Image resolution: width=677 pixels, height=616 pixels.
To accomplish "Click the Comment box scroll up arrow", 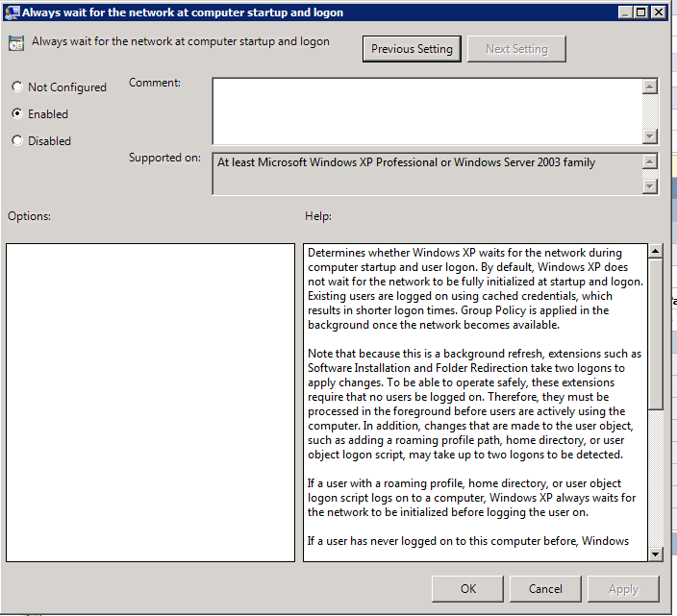I will (x=650, y=87).
